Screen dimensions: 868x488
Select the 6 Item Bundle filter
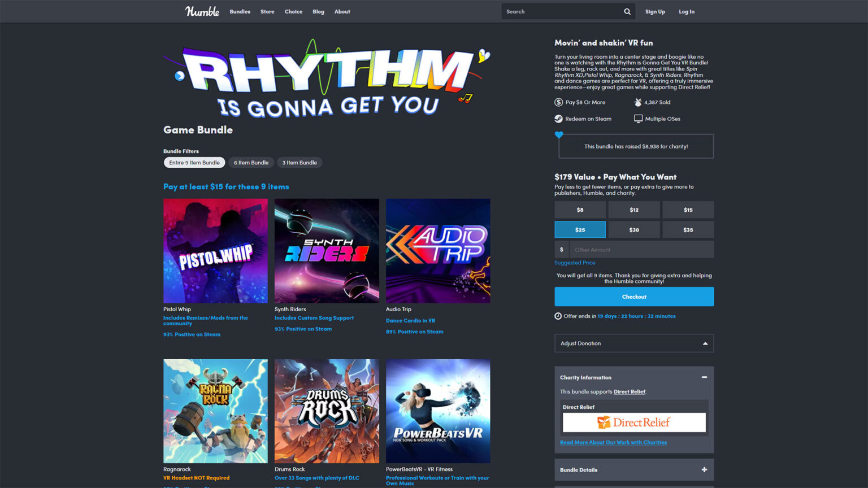coord(251,163)
